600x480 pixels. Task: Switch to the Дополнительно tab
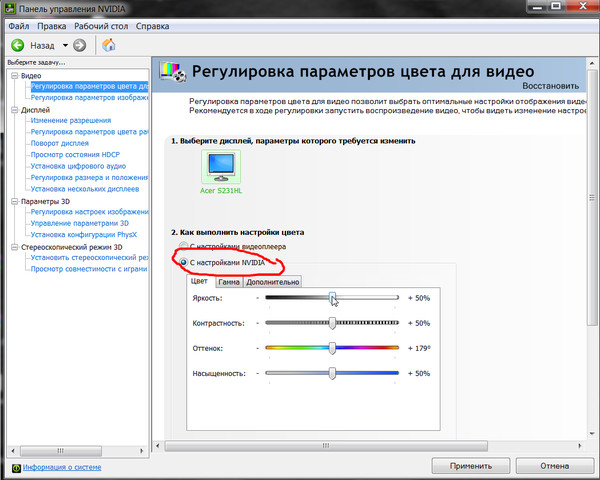(x=272, y=282)
